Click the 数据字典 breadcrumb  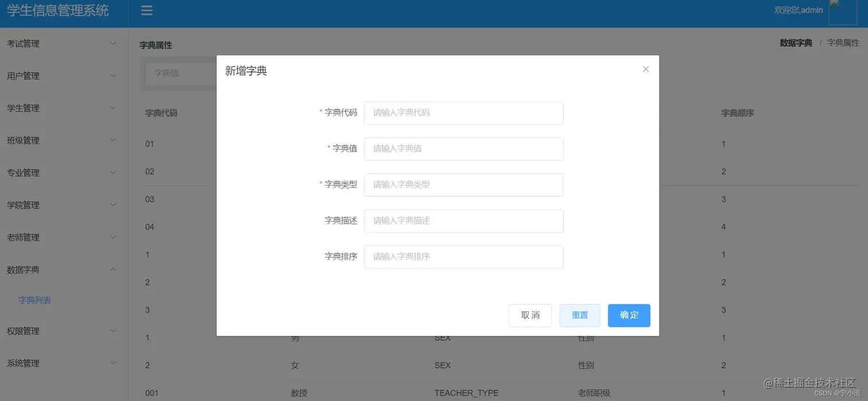tap(796, 43)
